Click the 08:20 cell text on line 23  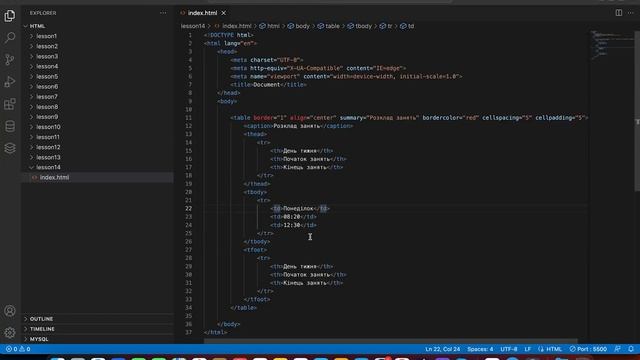[x=291, y=217]
